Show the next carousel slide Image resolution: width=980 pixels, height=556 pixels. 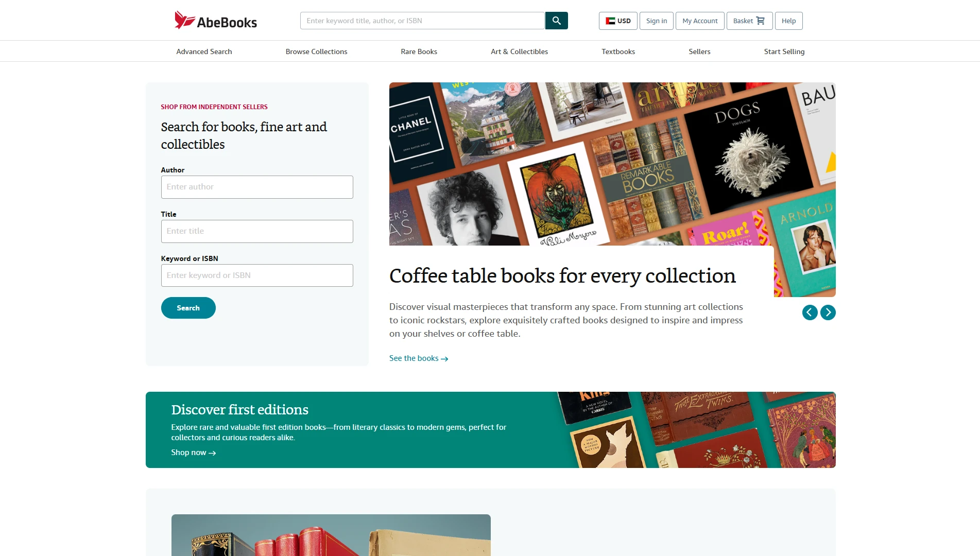[828, 312]
